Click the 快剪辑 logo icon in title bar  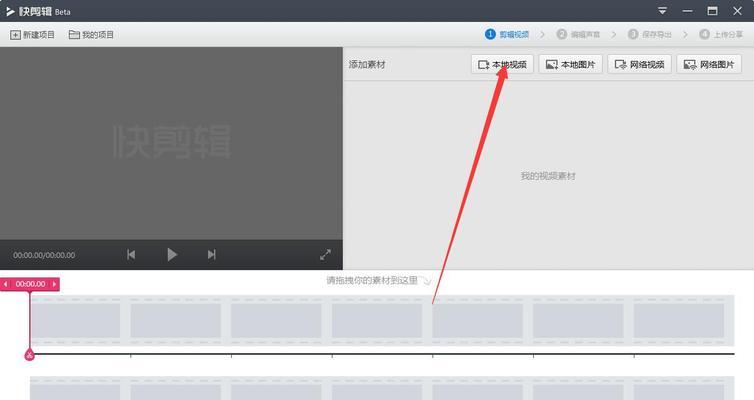coord(11,12)
